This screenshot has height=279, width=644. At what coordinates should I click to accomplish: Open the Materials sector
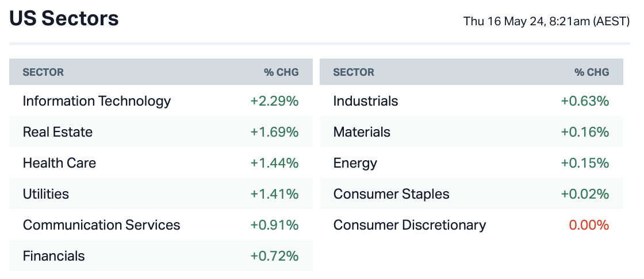click(x=362, y=132)
